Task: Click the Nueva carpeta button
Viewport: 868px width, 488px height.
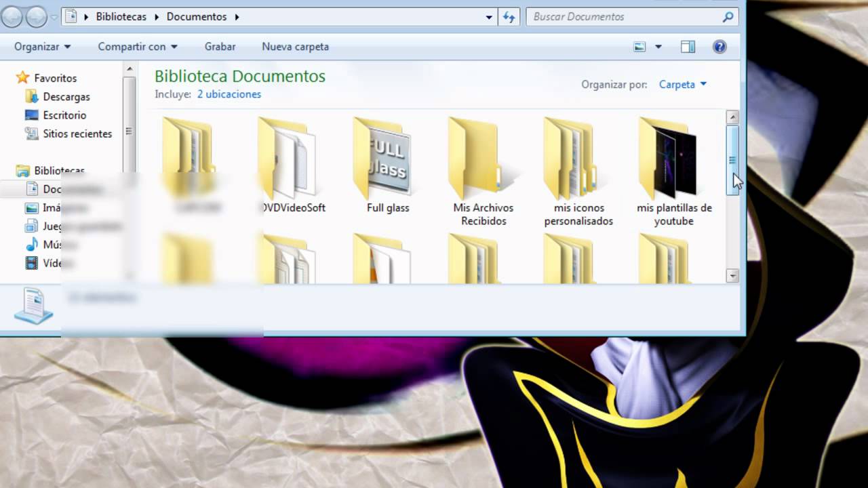Action: tap(295, 47)
